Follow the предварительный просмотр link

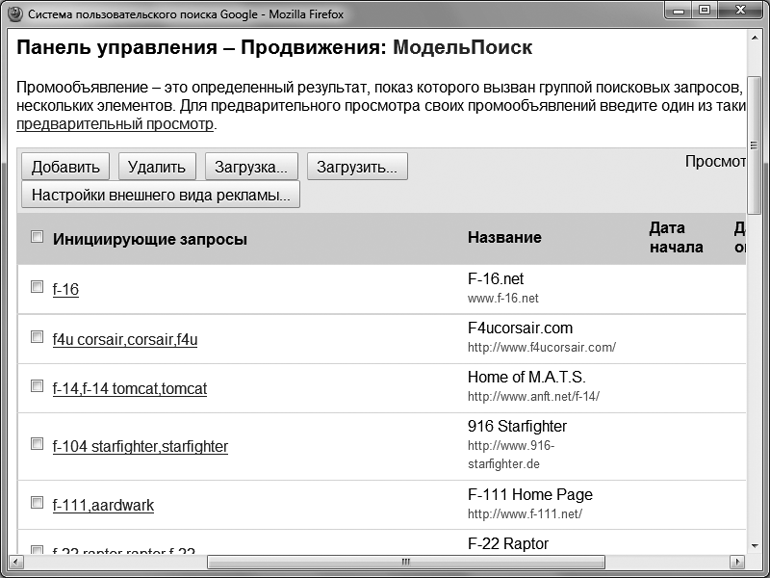(115, 125)
